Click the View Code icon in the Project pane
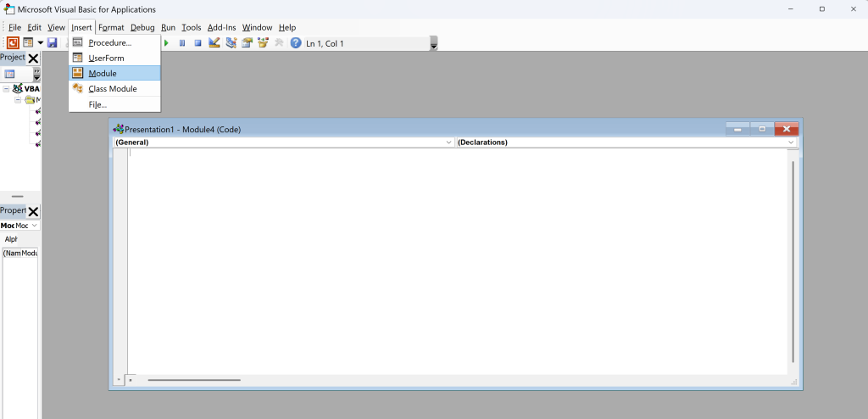 pyautogui.click(x=9, y=74)
